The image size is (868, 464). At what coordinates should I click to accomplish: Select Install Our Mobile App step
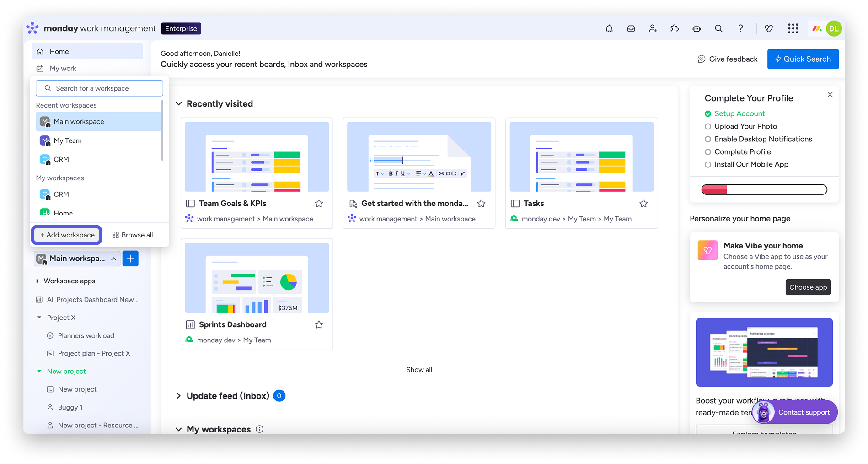pyautogui.click(x=746, y=164)
